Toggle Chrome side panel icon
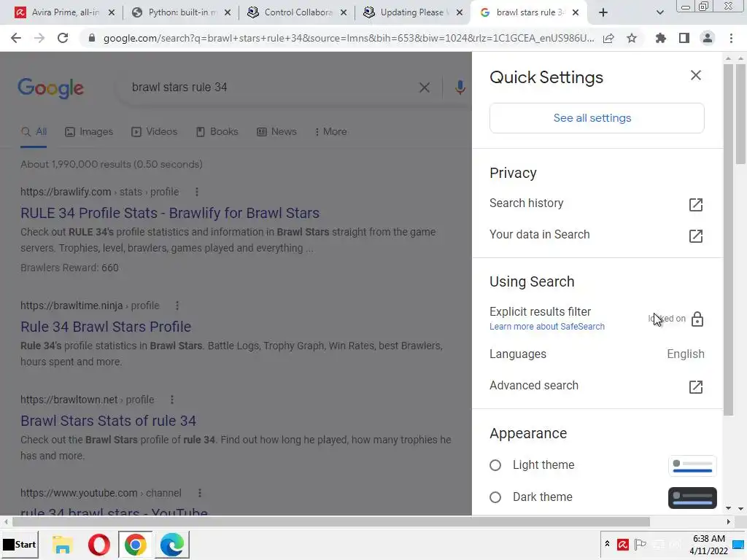Viewport: 747px width, 560px height. (x=684, y=38)
